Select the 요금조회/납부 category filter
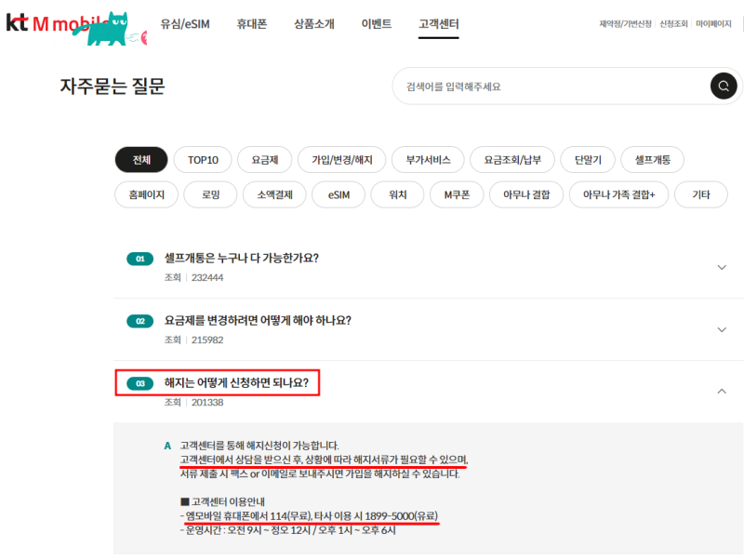This screenshot has width=744, height=560. 512,160
